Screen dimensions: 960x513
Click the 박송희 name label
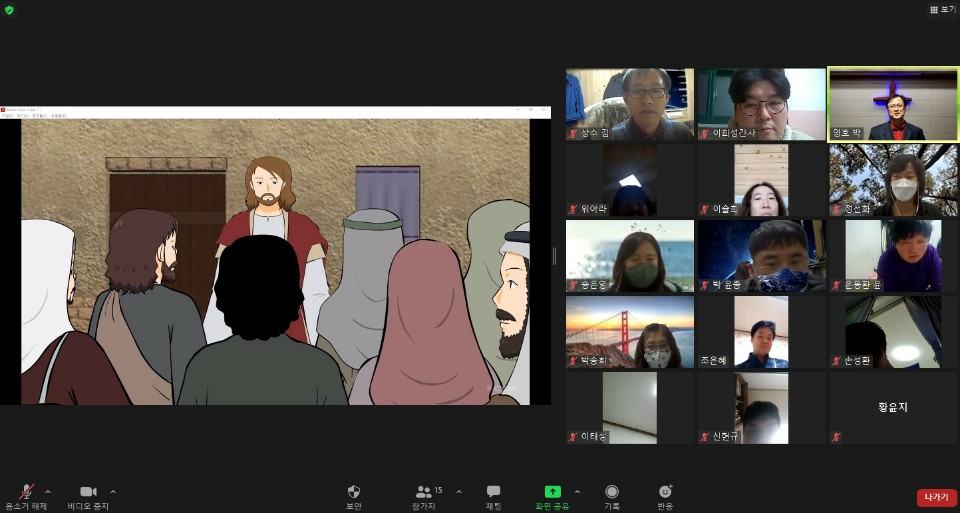pos(593,361)
